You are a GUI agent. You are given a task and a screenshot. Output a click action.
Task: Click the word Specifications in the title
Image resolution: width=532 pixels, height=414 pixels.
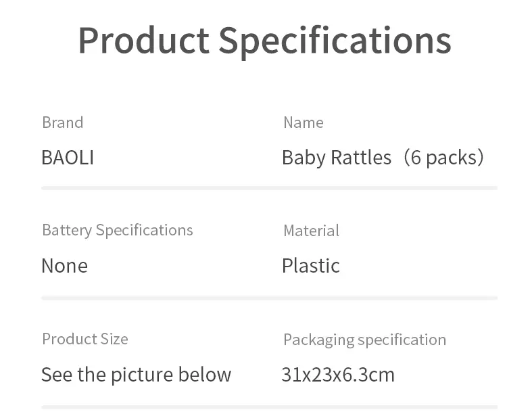point(335,43)
